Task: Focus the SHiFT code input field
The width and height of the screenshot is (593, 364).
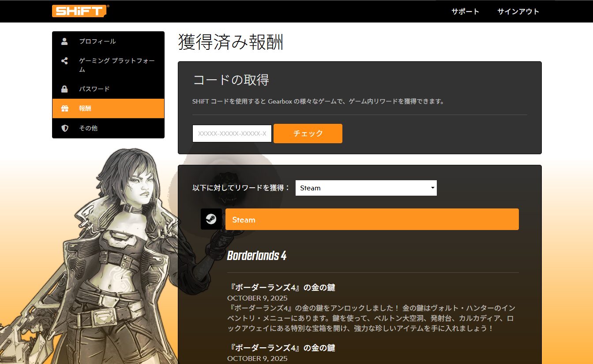Action: pos(232,134)
